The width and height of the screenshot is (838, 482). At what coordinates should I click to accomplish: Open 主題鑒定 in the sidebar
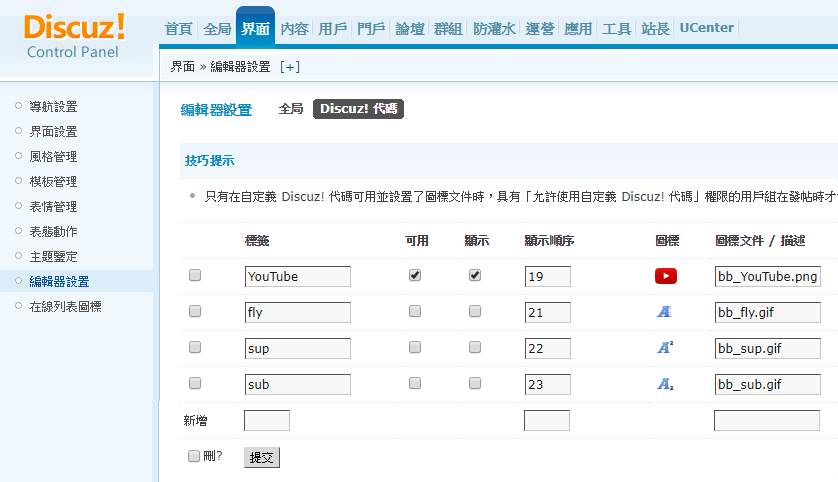point(53,256)
